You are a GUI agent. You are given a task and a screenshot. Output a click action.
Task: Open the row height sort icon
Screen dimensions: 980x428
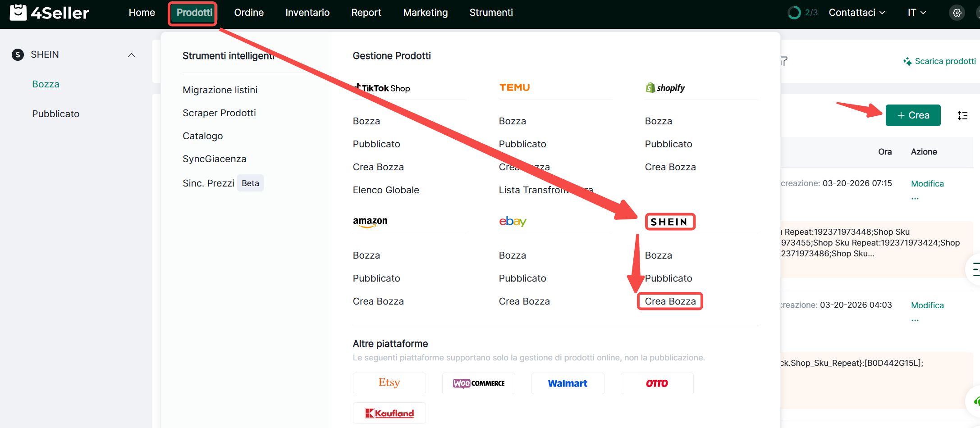[x=962, y=116]
